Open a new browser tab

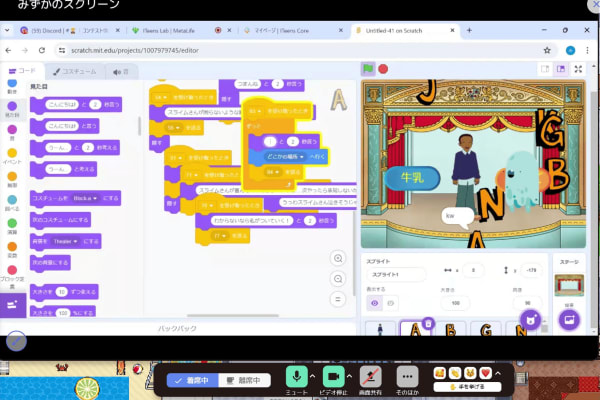point(469,30)
